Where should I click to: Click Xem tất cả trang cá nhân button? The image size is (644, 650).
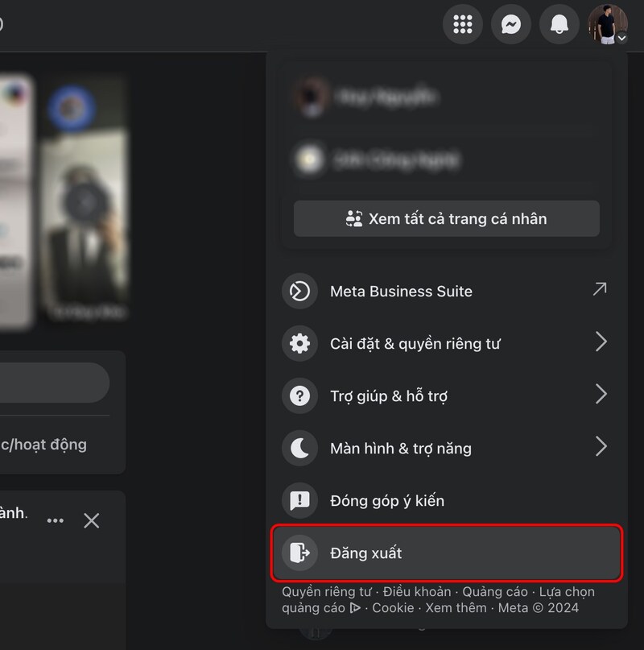[446, 218]
